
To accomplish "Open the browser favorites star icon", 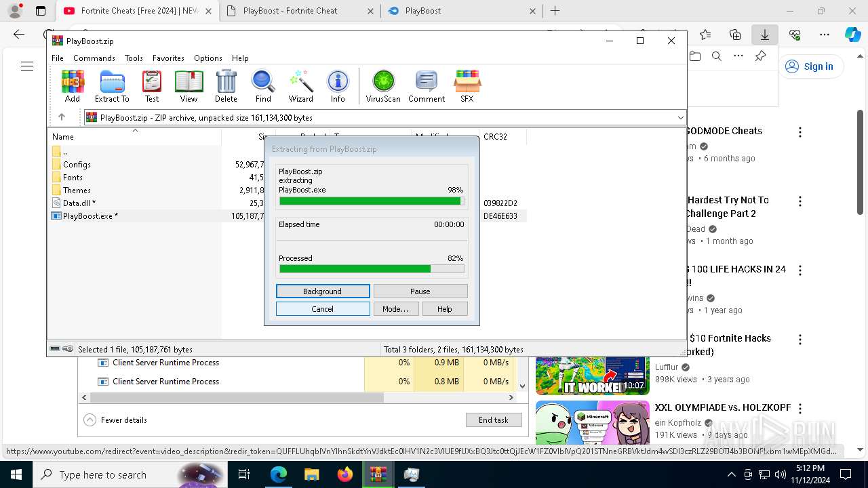I will coord(705,35).
